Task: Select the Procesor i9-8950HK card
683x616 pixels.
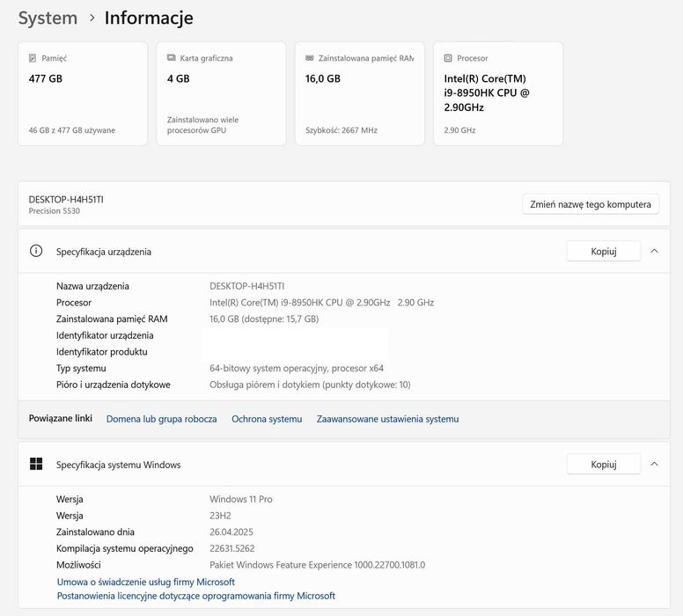Action: (x=498, y=93)
